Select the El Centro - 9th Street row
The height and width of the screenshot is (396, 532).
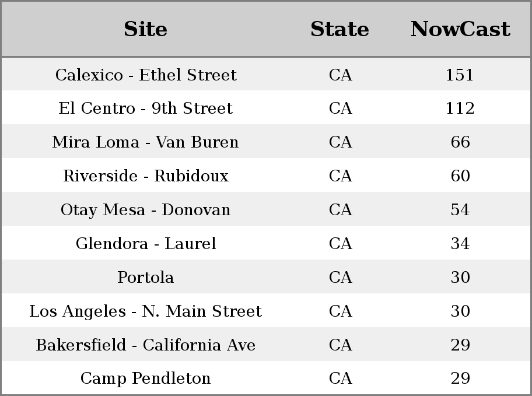pyautogui.click(x=266, y=108)
